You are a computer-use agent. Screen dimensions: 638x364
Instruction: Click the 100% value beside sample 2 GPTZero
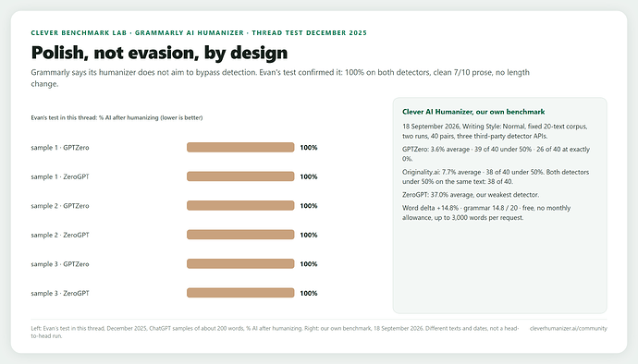point(309,206)
